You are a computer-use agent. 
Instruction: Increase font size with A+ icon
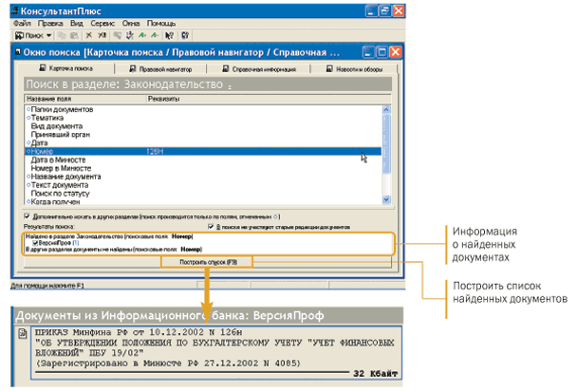[142, 35]
